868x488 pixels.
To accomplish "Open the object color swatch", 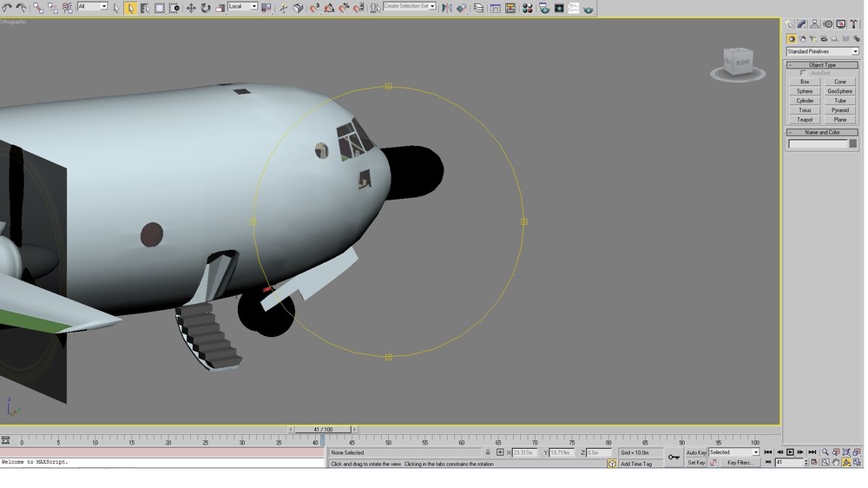I will click(x=853, y=143).
